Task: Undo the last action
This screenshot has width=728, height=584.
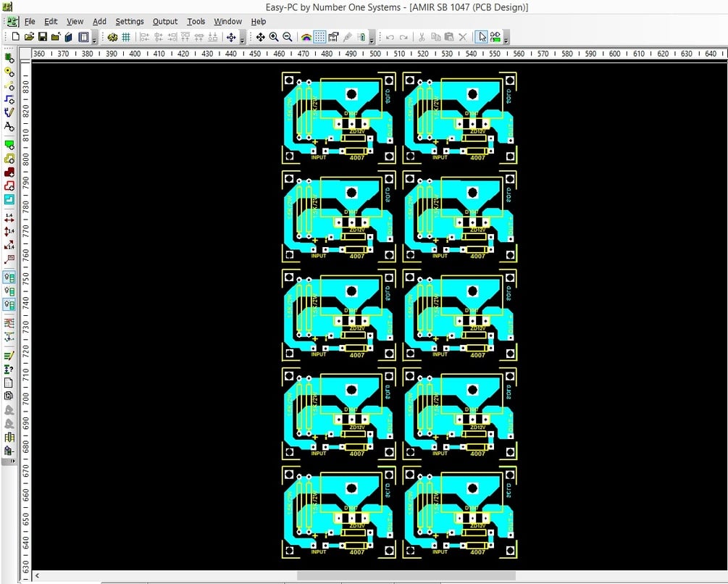Action: coord(389,36)
